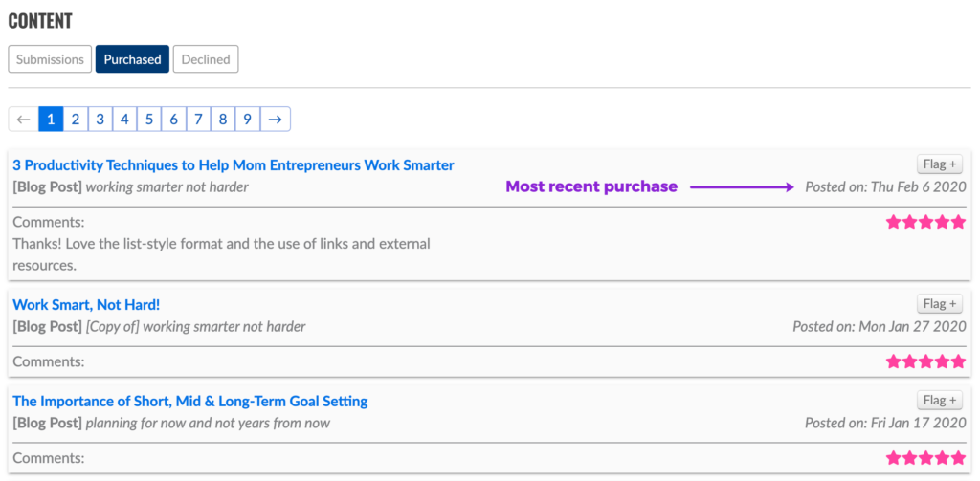Open 'The Importance of Short, Mid & Long-Term Goal Setting'
The width and height of the screenshot is (980, 481).
coord(189,402)
